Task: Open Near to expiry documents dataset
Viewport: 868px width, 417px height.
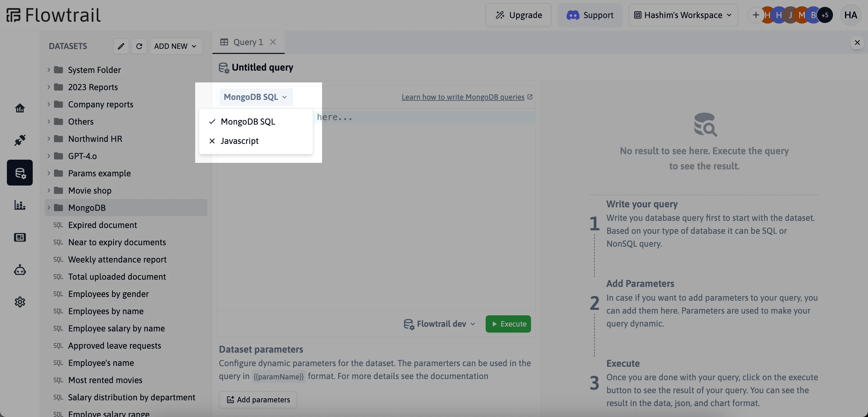Action: 117,242
